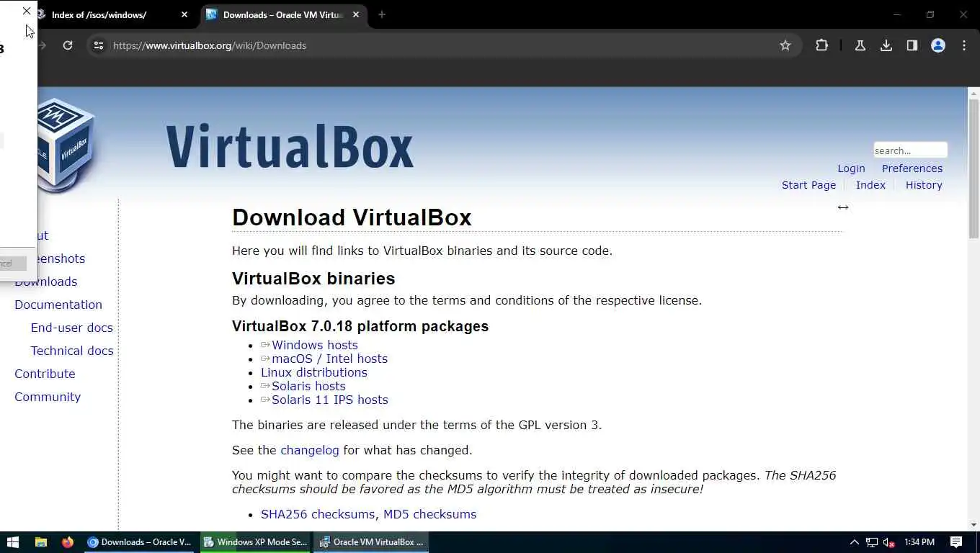Screen dimensions: 980x553
Task: Download the Windows hosts package
Action: [x=314, y=345]
